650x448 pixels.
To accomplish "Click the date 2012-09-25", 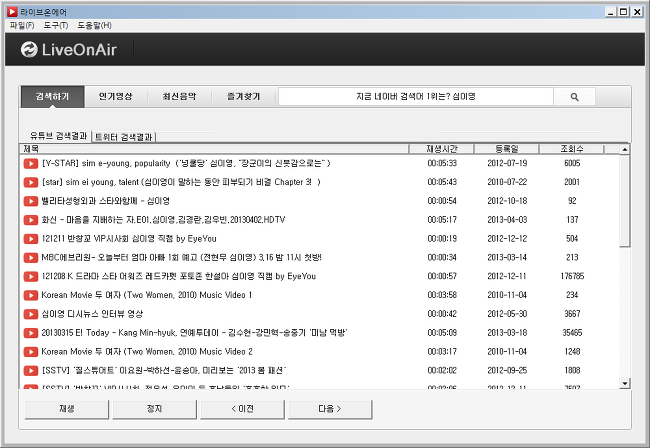I will (x=507, y=371).
